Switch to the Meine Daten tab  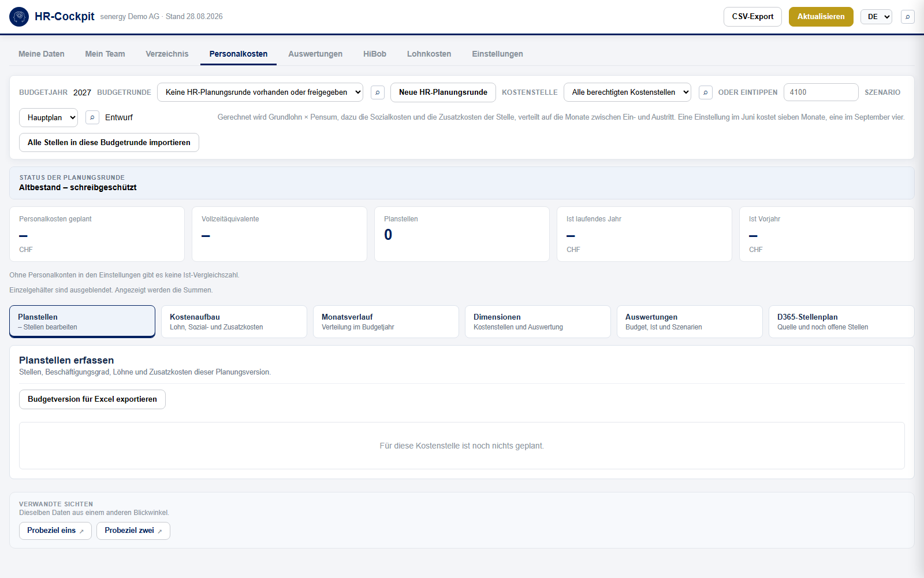pyautogui.click(x=42, y=54)
